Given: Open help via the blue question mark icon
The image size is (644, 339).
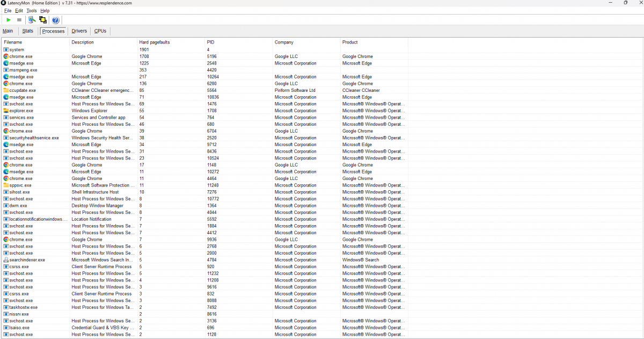Looking at the screenshot, I should [x=55, y=20].
